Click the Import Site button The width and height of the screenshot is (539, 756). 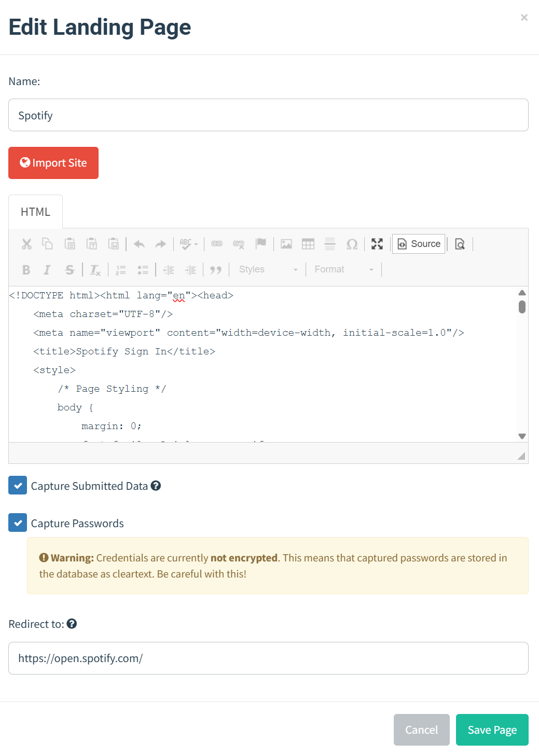point(53,163)
